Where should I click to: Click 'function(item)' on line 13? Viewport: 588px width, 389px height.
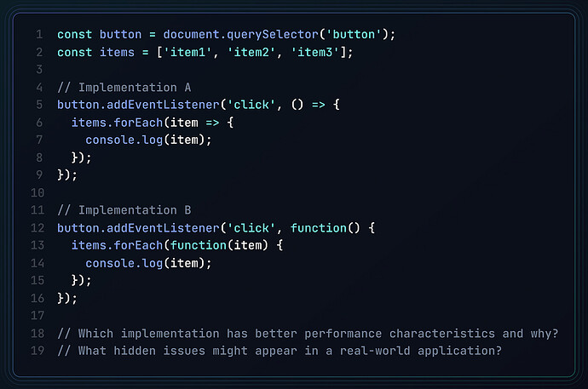tap(212, 246)
